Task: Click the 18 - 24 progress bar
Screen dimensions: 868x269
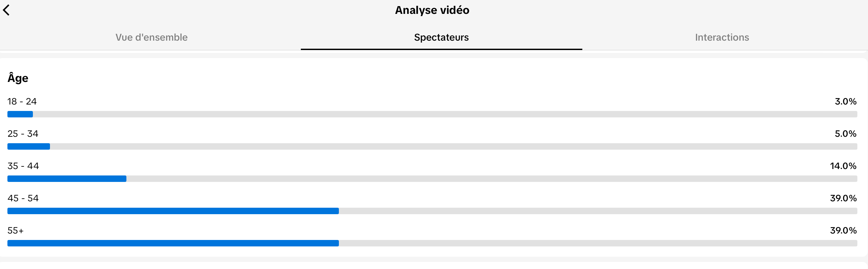Action: pos(432,114)
